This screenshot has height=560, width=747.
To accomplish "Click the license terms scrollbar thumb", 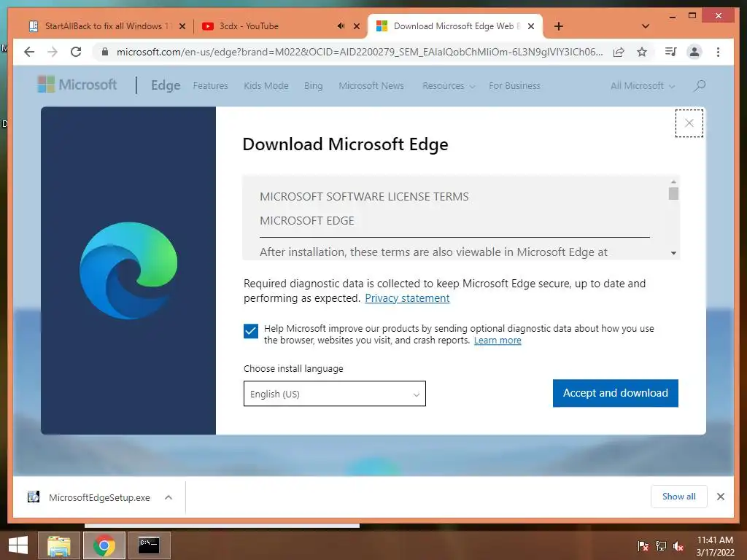I will 673,193.
